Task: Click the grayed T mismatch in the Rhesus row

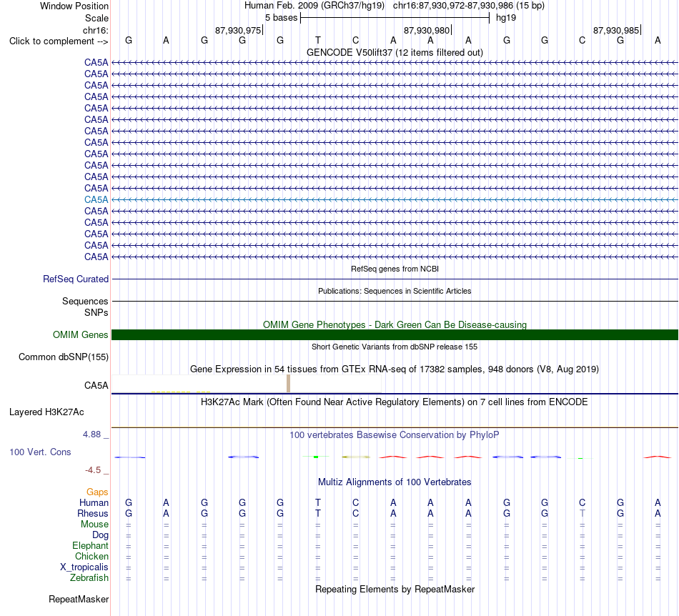Action: 582,513
